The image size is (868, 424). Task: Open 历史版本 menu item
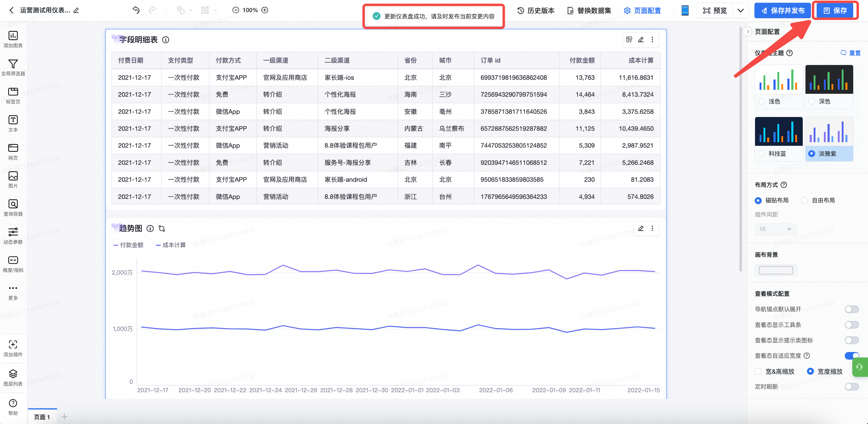tap(536, 11)
